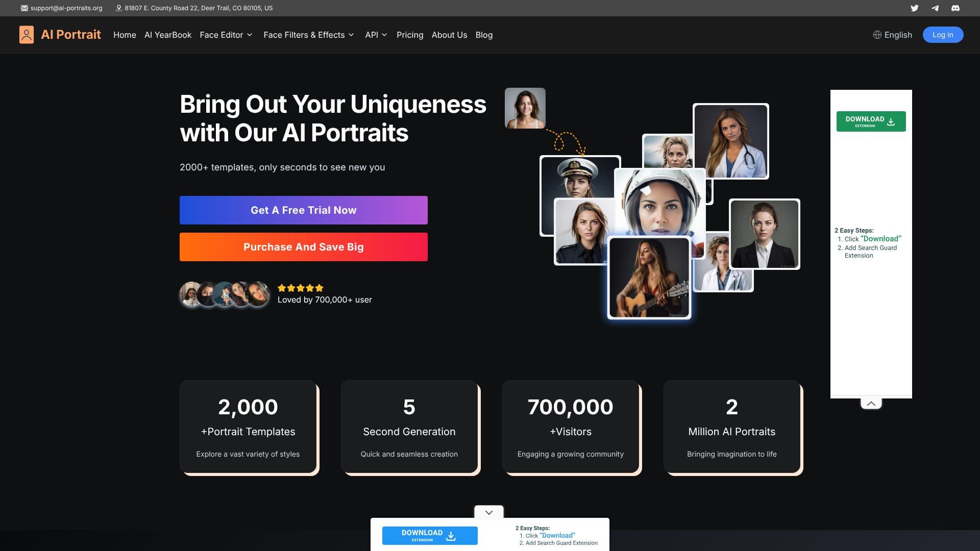
Task: Click the "Loved by 700,000+ user" text
Action: tap(325, 300)
